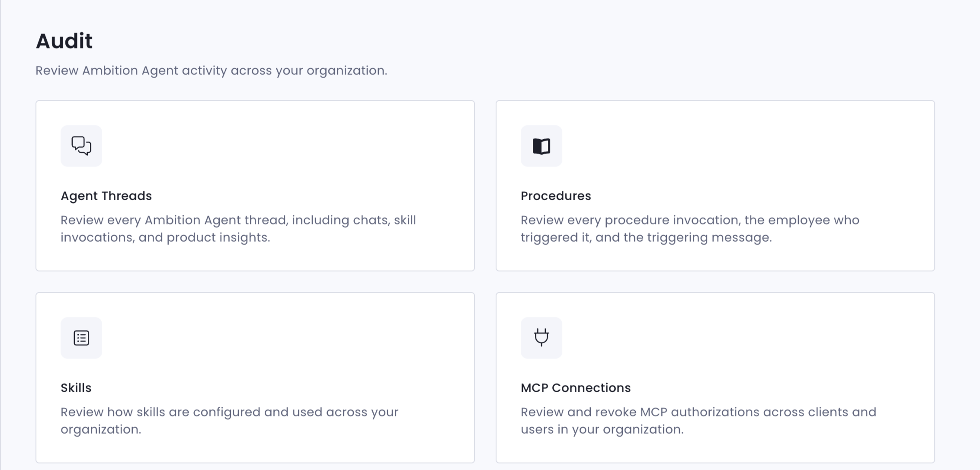Select the Agent Threads card description text
The width and height of the screenshot is (980, 470).
click(238, 229)
